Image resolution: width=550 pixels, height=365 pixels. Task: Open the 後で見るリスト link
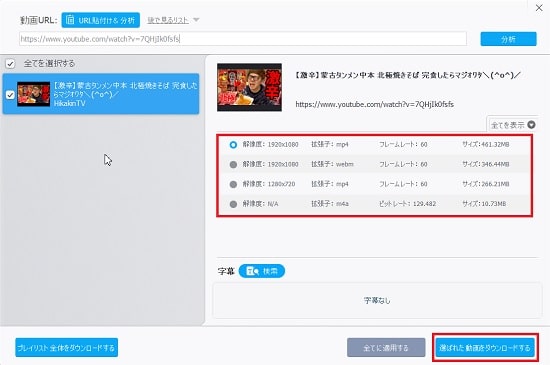(x=168, y=20)
